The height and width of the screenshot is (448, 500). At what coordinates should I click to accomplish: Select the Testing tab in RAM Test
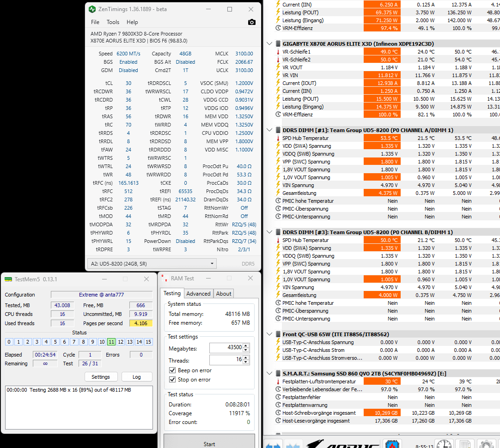[x=172, y=293]
